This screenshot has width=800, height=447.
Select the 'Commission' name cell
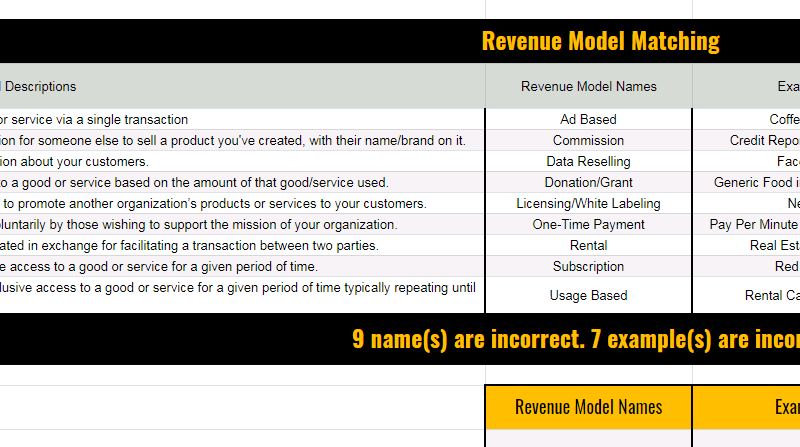coord(588,140)
